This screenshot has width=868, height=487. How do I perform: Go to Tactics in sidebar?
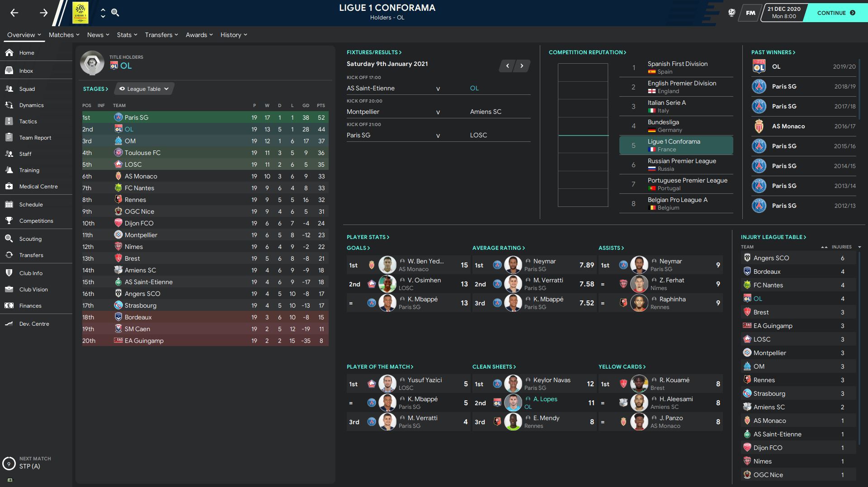tap(28, 122)
